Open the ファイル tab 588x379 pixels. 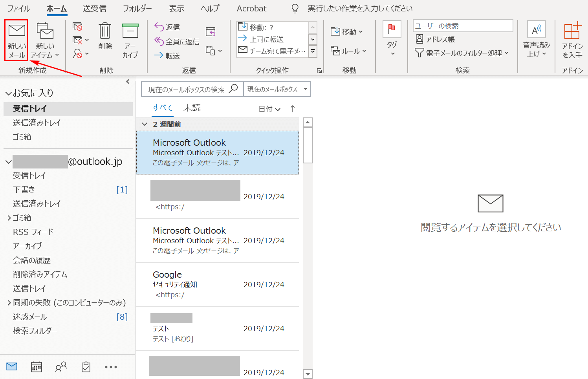tap(18, 8)
